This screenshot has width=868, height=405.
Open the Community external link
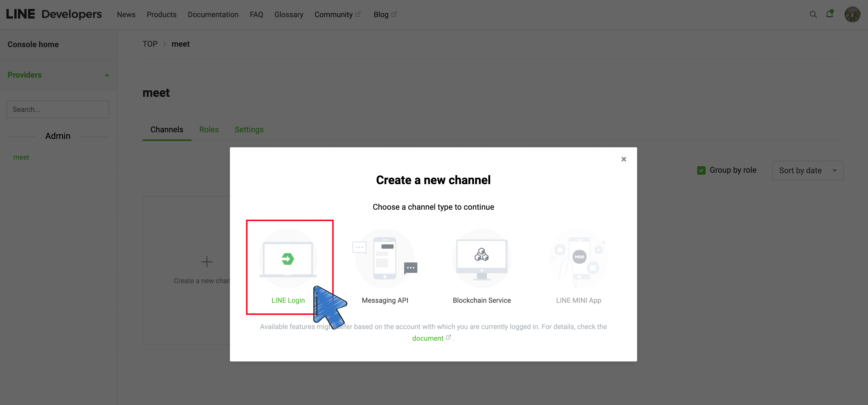pos(337,14)
